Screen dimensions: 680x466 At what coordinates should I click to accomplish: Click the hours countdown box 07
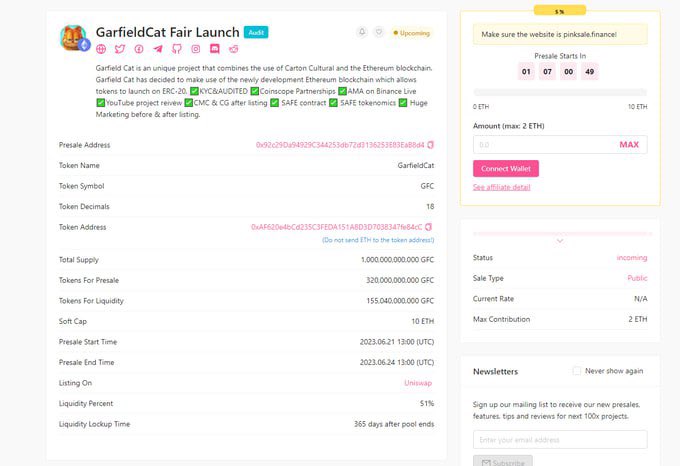(547, 72)
